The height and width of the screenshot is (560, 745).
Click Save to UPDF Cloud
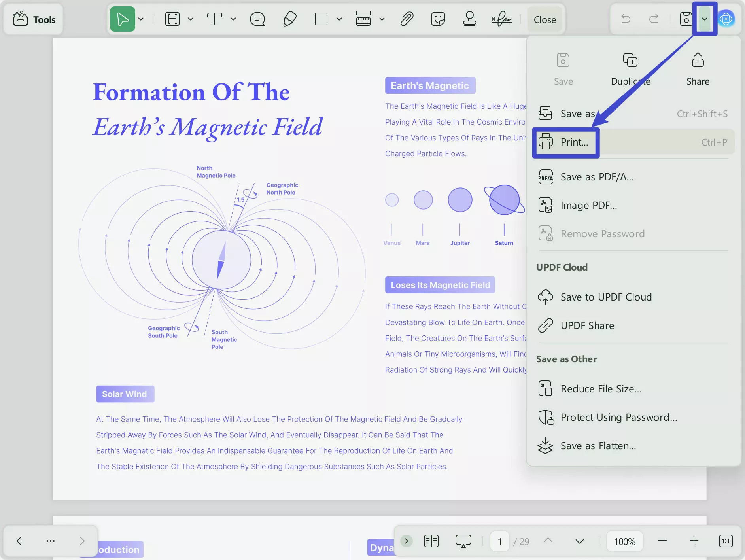(605, 297)
